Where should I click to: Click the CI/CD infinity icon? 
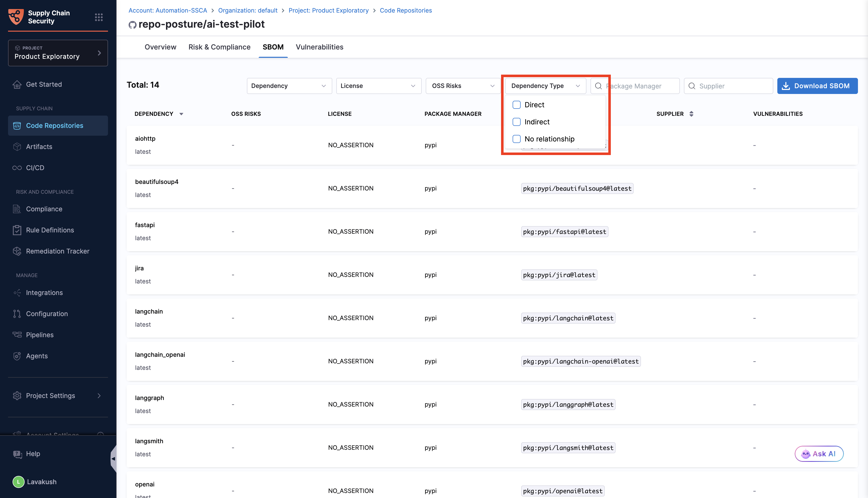17,168
